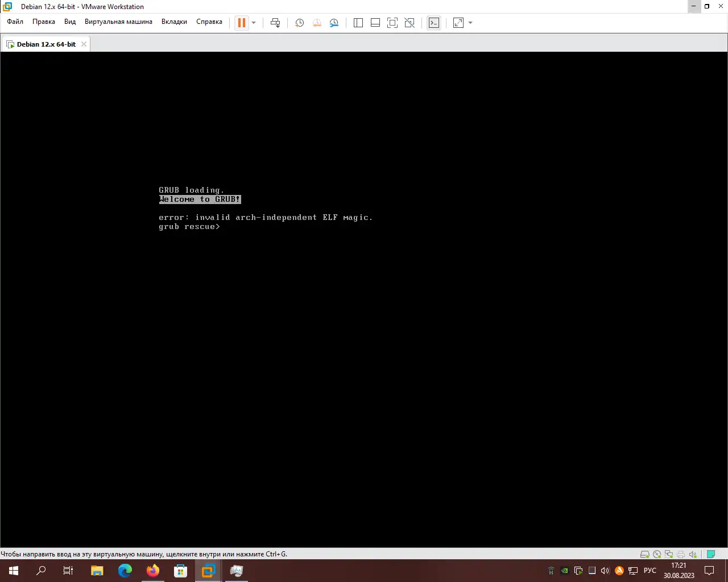Click the stretch guest display icon

458,23
